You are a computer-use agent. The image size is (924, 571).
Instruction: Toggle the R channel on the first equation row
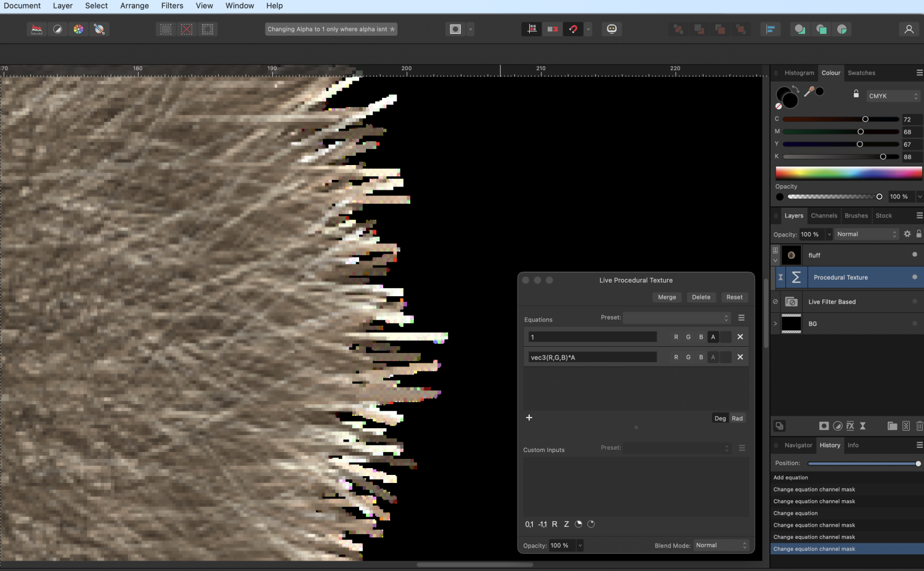coord(676,337)
